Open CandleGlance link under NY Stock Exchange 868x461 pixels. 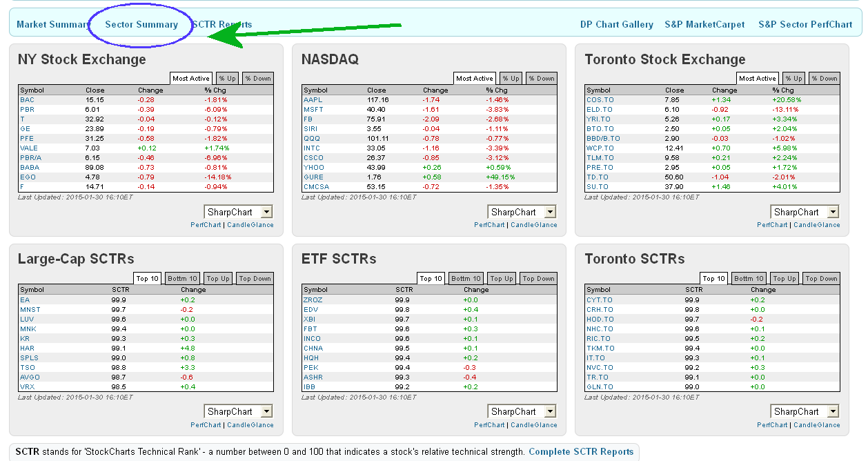(x=250, y=225)
